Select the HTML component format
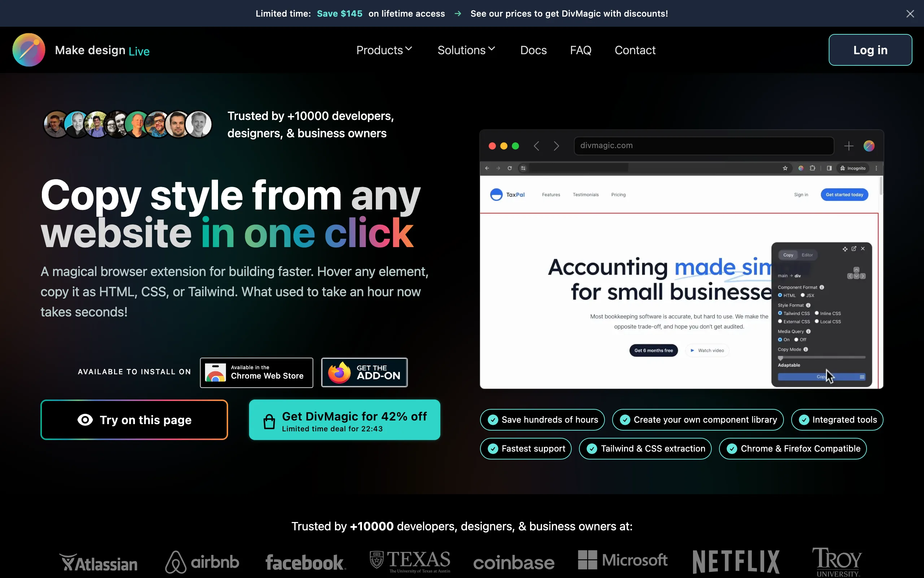Image resolution: width=924 pixels, height=578 pixels. (x=780, y=295)
